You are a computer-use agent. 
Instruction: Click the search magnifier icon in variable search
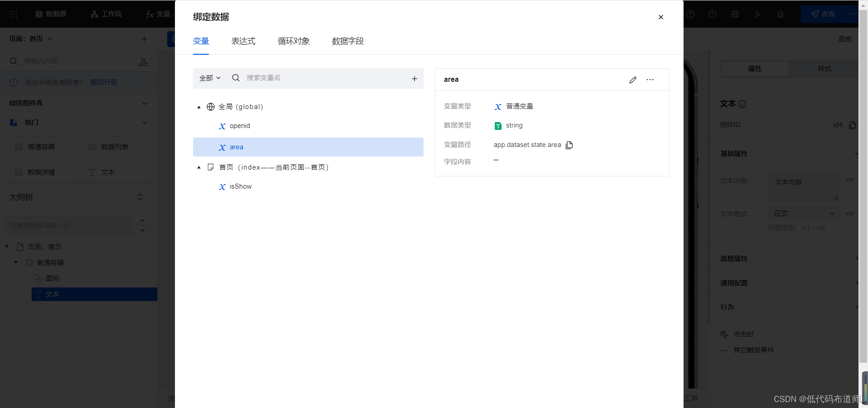tap(236, 78)
